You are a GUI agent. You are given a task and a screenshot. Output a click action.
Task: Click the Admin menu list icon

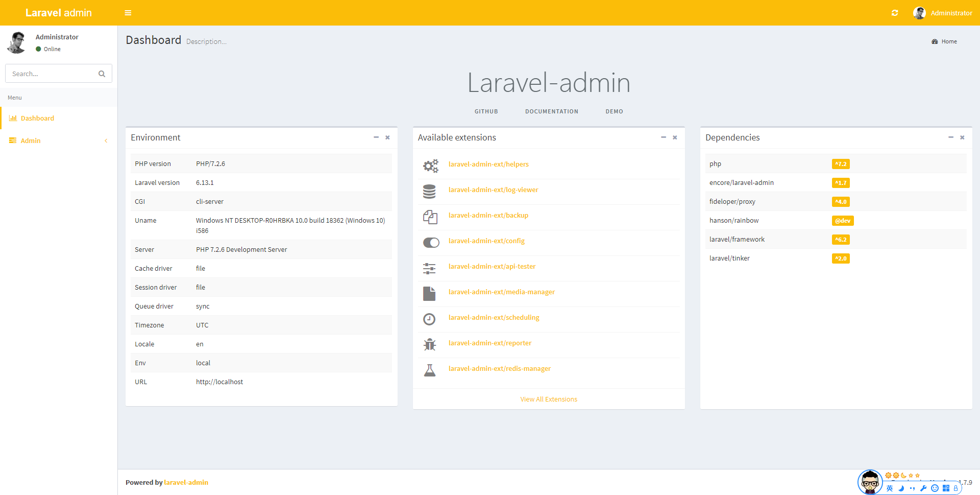(x=13, y=140)
